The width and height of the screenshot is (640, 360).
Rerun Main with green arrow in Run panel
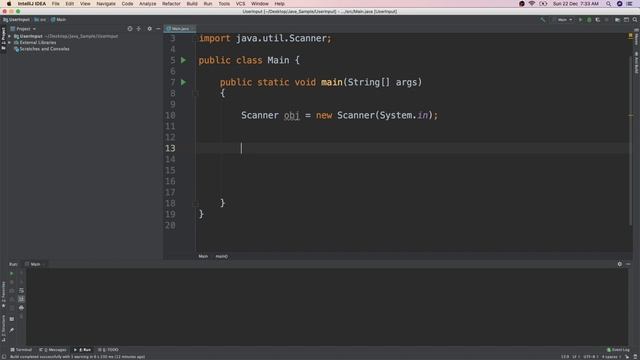(11, 273)
